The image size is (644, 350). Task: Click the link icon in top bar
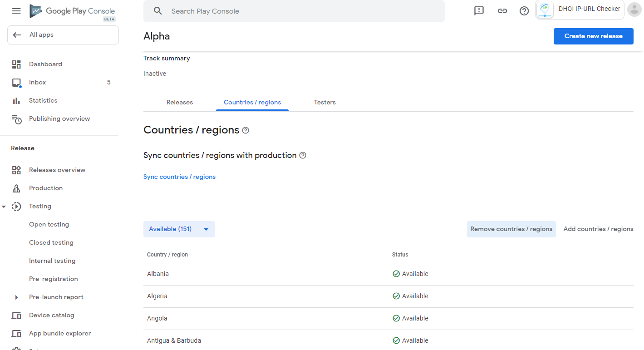[502, 11]
